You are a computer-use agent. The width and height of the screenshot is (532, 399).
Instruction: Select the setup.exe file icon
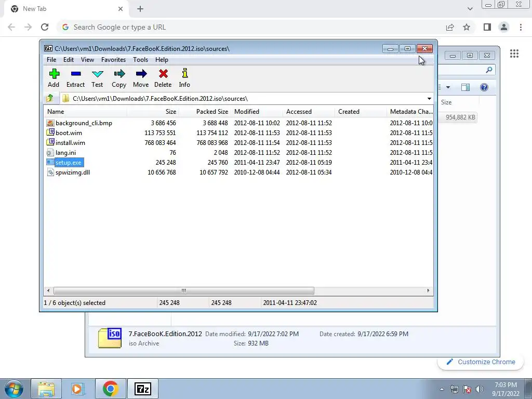(50, 163)
